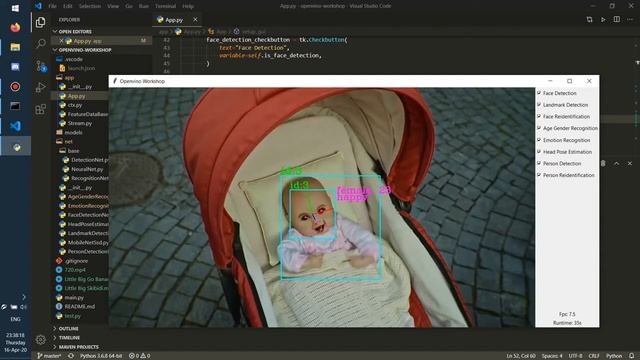The image size is (640, 360).
Task: Click the master branch indicator in status bar
Action: coord(49,356)
